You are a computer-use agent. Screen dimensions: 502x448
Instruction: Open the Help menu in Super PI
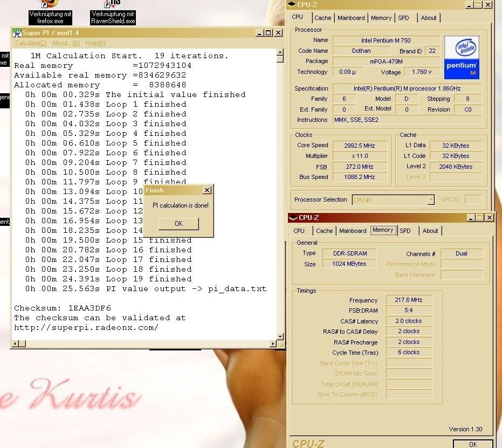click(x=95, y=43)
